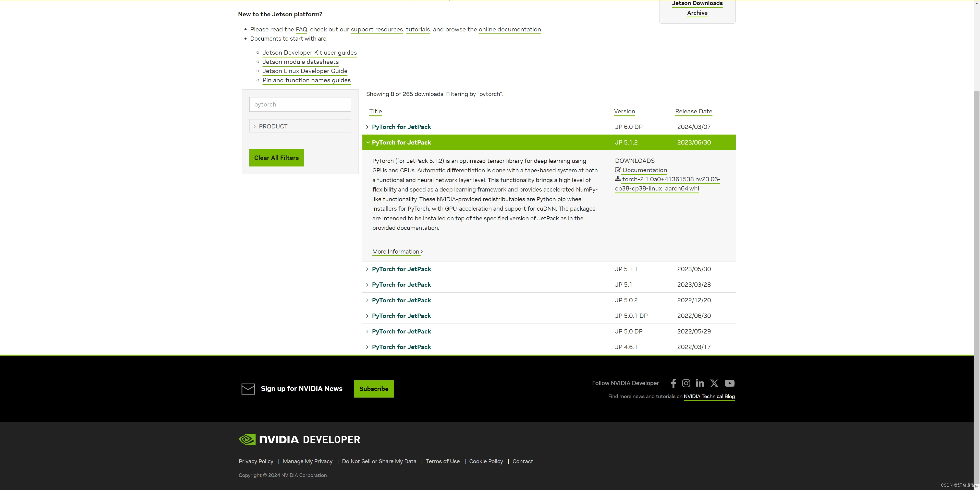The image size is (980, 490).
Task: Click the Subscribe button
Action: point(374,389)
